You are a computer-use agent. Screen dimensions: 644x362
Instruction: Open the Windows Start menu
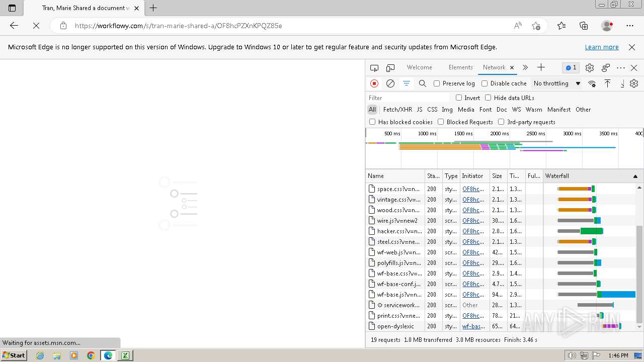14,355
